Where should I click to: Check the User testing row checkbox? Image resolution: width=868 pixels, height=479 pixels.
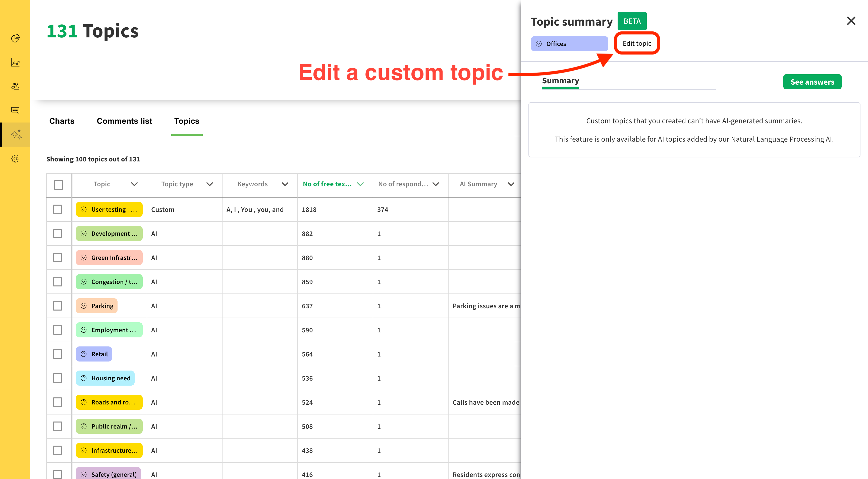pos(58,210)
